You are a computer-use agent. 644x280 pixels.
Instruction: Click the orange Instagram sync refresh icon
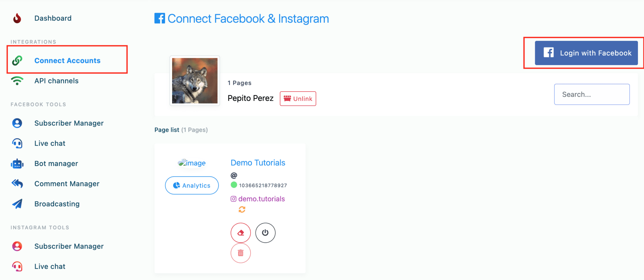[242, 210]
